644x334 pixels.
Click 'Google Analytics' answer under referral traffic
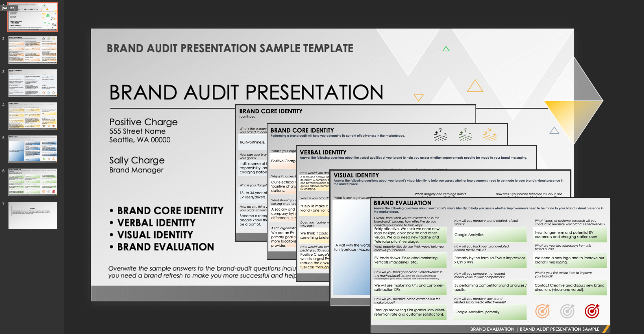point(489,235)
